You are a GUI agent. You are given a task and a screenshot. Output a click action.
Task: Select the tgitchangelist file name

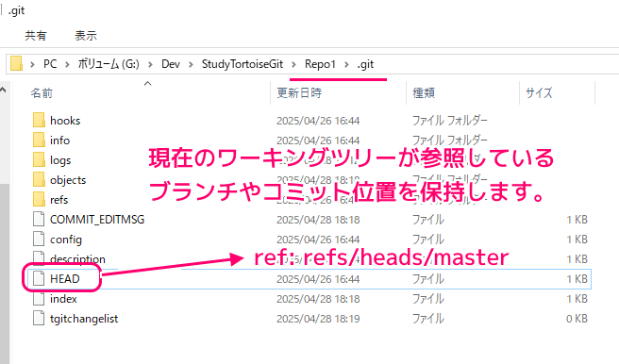point(84,319)
